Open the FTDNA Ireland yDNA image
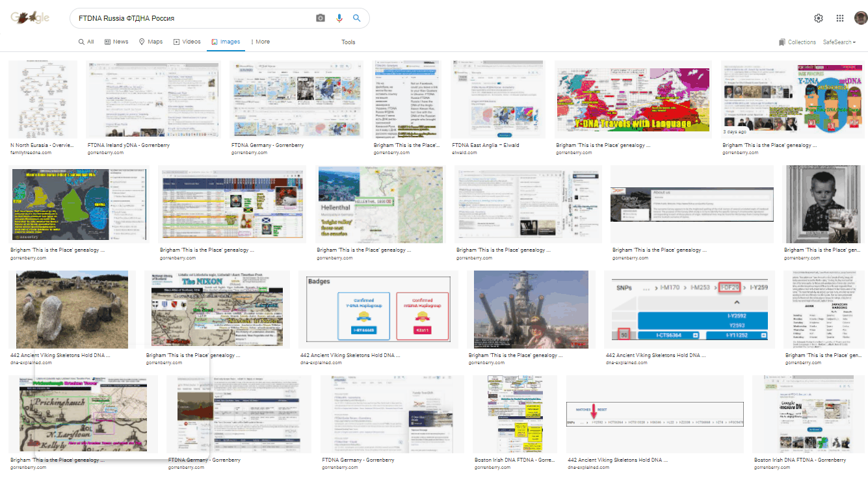The height and width of the screenshot is (478, 868). (x=153, y=100)
